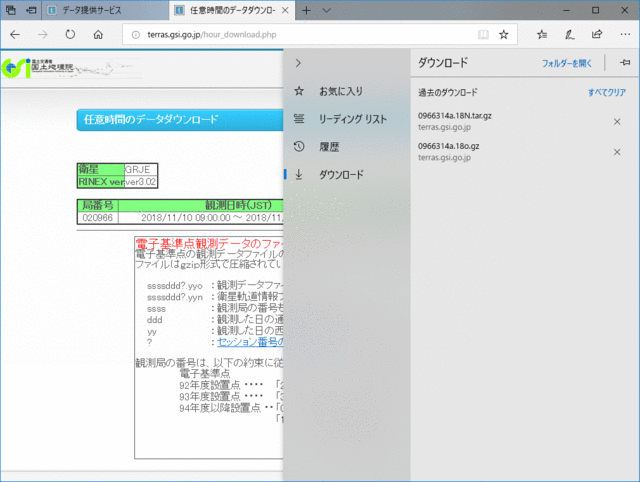Open お気に入り favorites section
640x482 pixels.
point(346,91)
